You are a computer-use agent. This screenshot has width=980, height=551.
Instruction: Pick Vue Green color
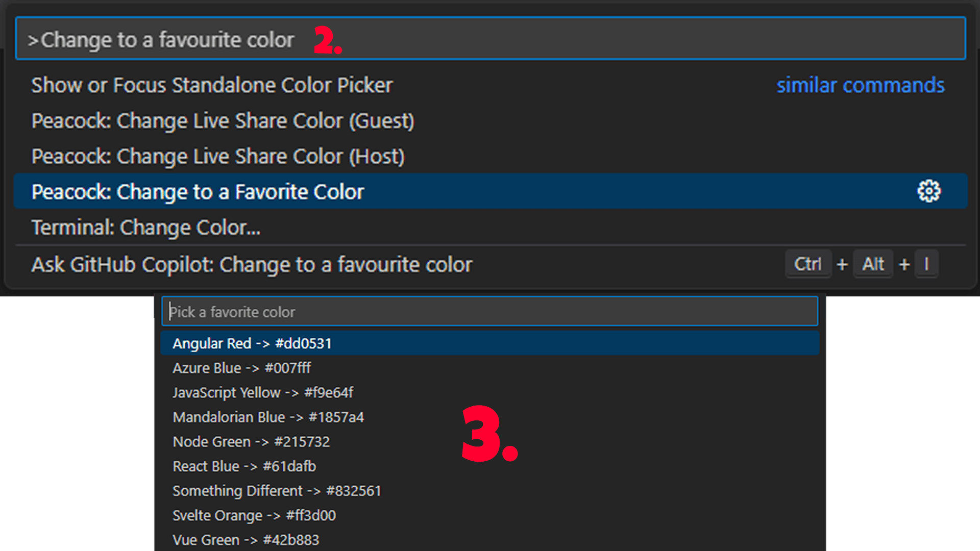[x=246, y=540]
